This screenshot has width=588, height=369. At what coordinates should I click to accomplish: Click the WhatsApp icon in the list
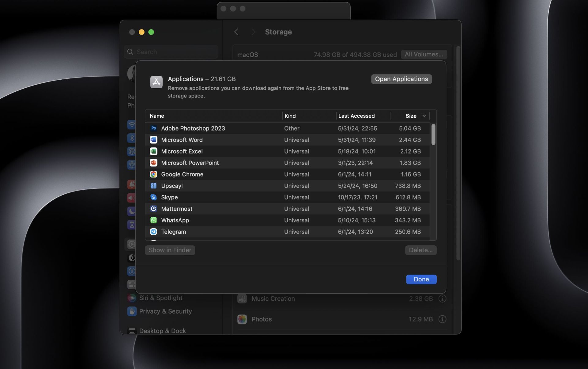153,220
